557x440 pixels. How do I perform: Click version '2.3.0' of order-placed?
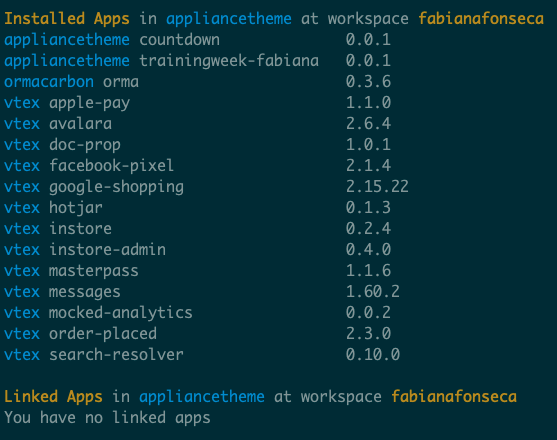(x=368, y=333)
